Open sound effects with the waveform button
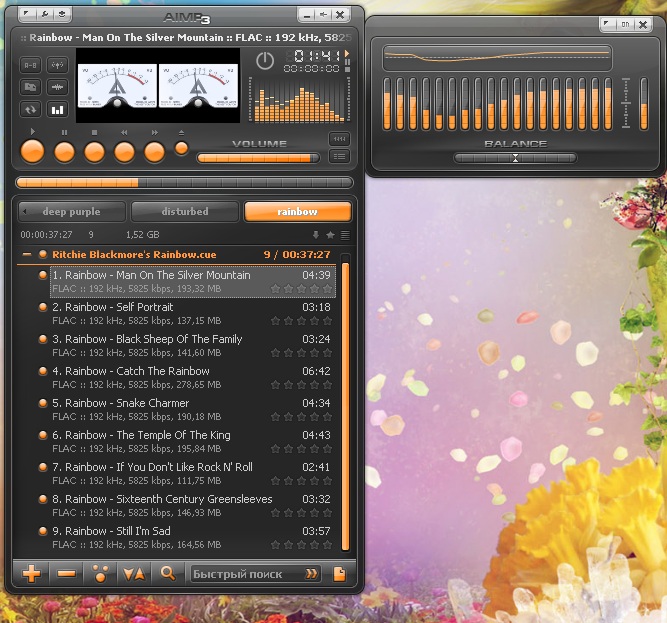The height and width of the screenshot is (623, 667). point(57,87)
